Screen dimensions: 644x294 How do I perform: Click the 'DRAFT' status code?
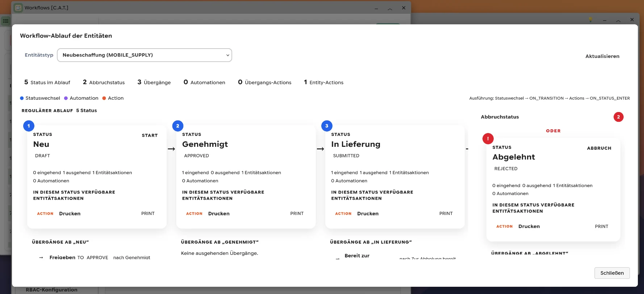pos(42,156)
